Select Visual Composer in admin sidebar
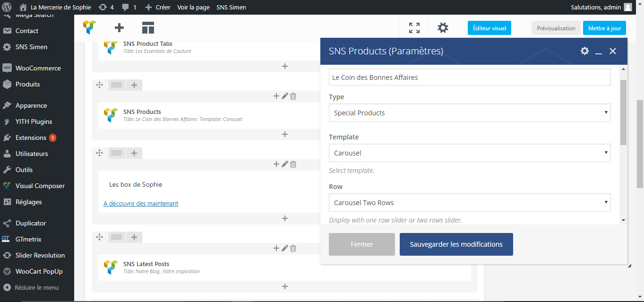This screenshot has height=302, width=644. 40,186
